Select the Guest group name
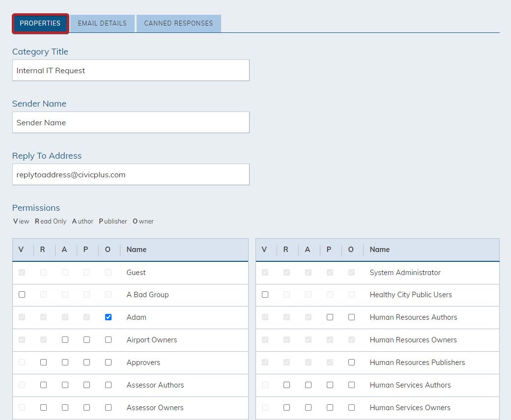 point(136,273)
